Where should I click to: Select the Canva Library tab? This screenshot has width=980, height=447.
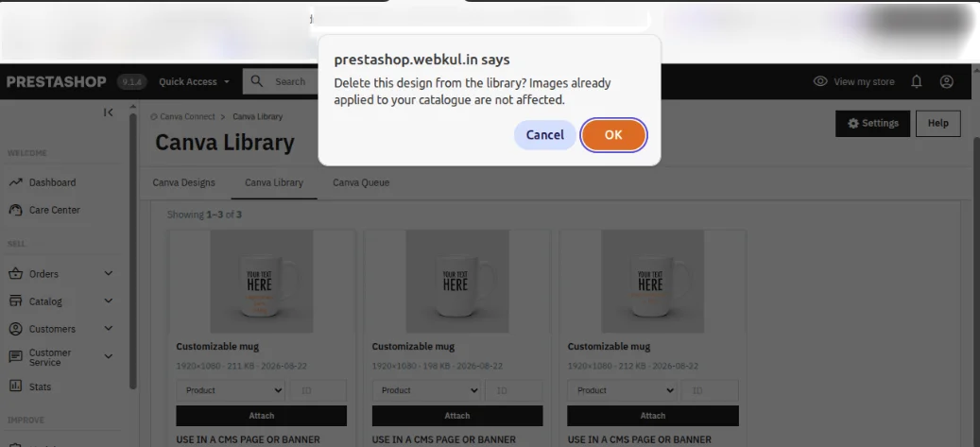click(274, 182)
